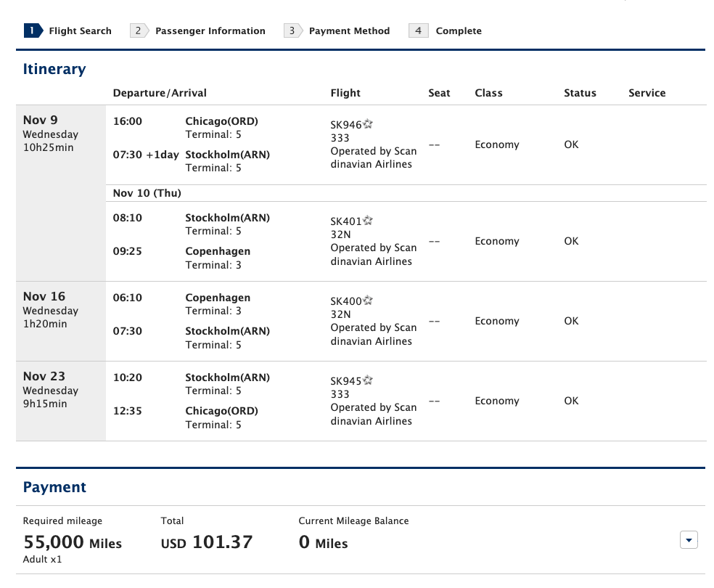Click the star icon beside flight SK401

[368, 220]
